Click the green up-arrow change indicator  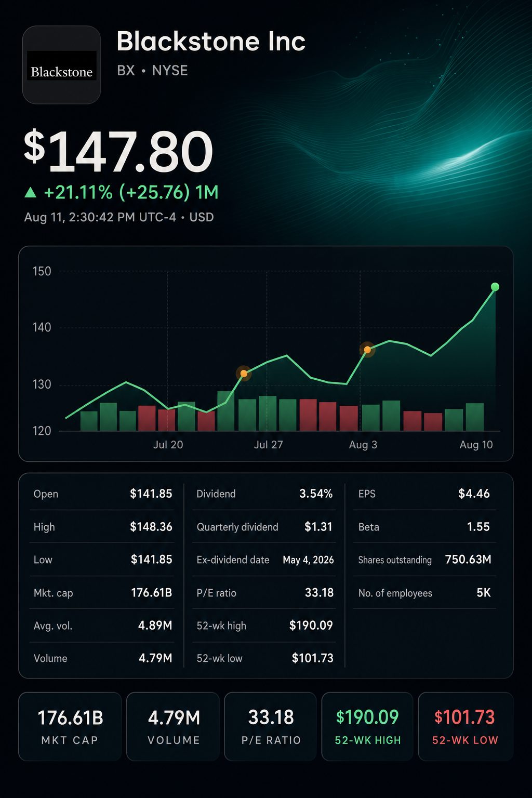click(x=31, y=193)
